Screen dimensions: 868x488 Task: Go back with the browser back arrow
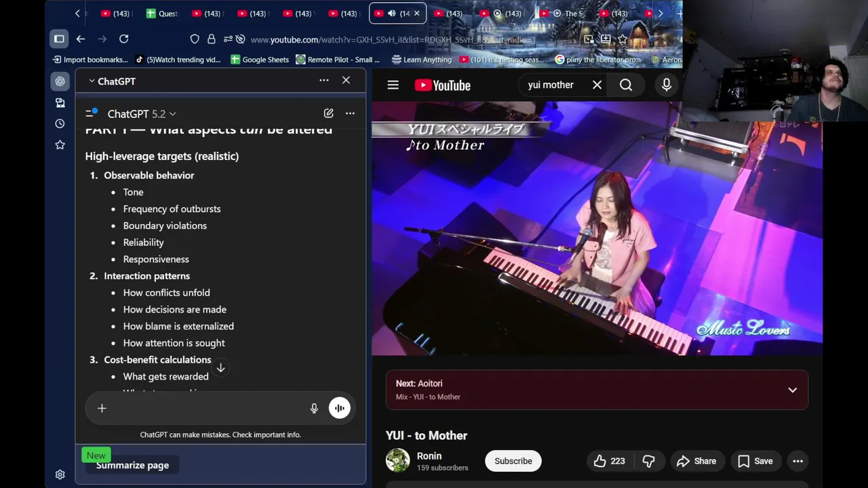(x=81, y=39)
